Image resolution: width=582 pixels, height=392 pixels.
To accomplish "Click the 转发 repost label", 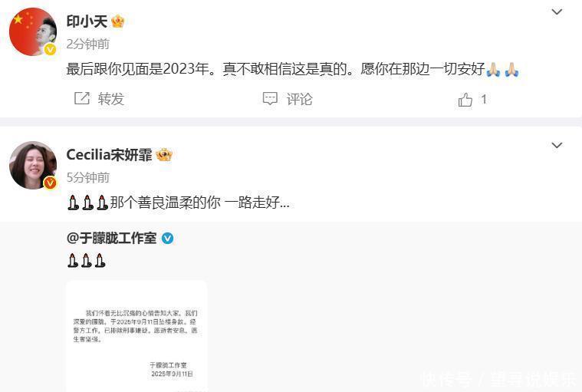I will coord(111,99).
